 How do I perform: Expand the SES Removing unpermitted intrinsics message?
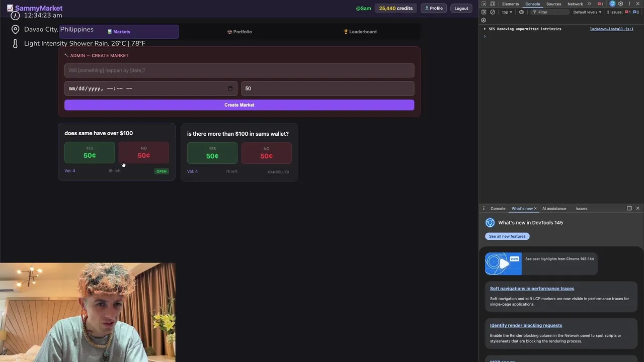click(x=485, y=29)
